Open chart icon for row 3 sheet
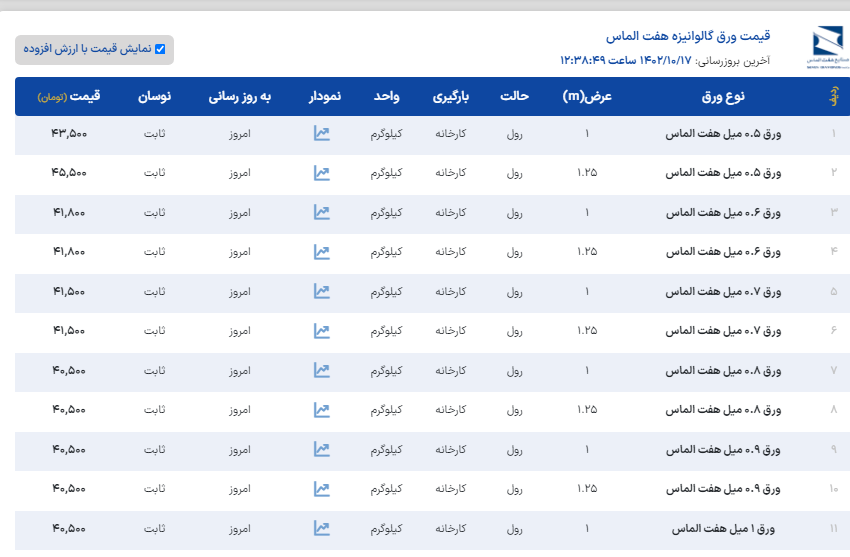 click(321, 212)
